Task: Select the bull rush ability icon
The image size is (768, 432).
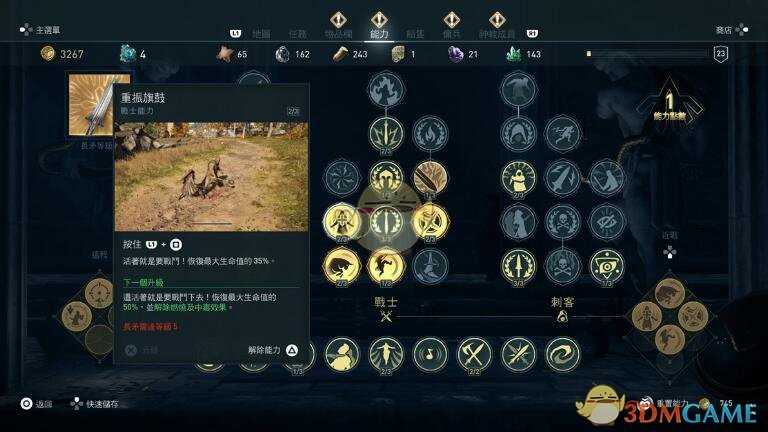Action: coord(342,266)
